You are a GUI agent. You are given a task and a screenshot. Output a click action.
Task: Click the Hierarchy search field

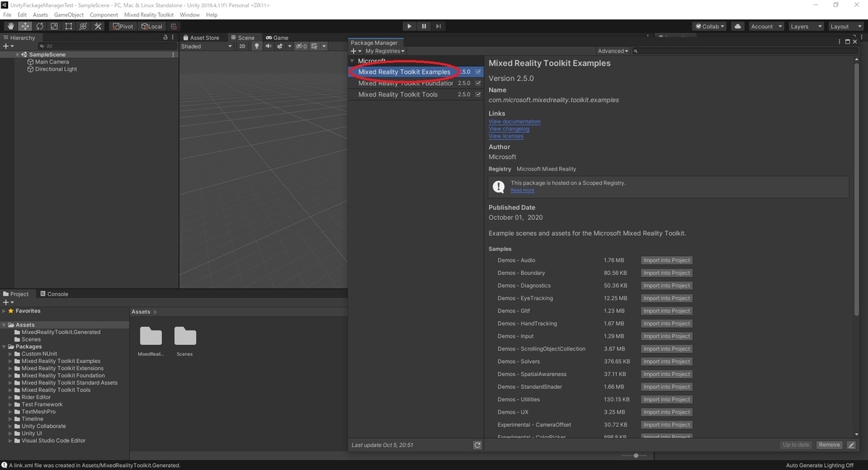coord(108,46)
